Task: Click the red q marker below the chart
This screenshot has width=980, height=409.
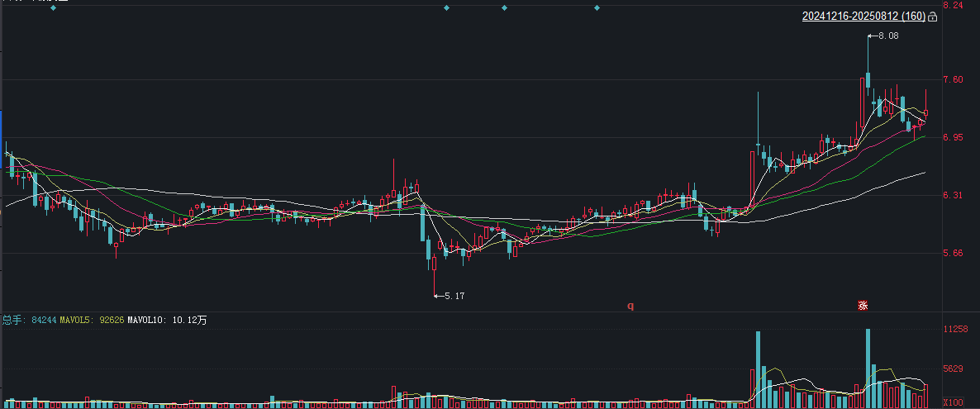Action: (x=630, y=306)
